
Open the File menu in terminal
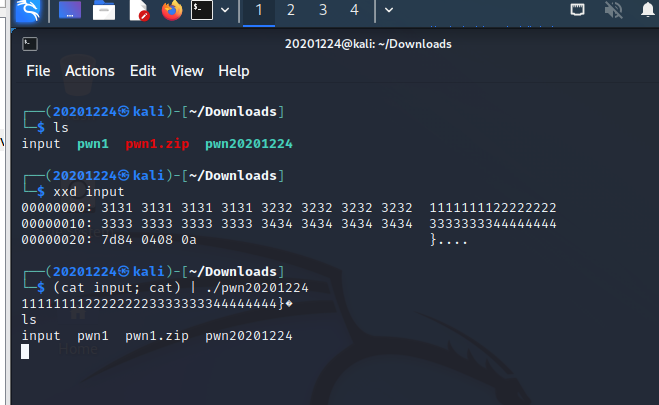click(x=38, y=71)
